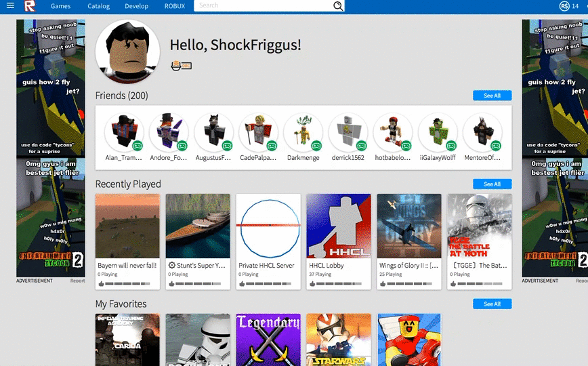Click the OBC membership badge icon
This screenshot has height=366, width=588.
(181, 66)
